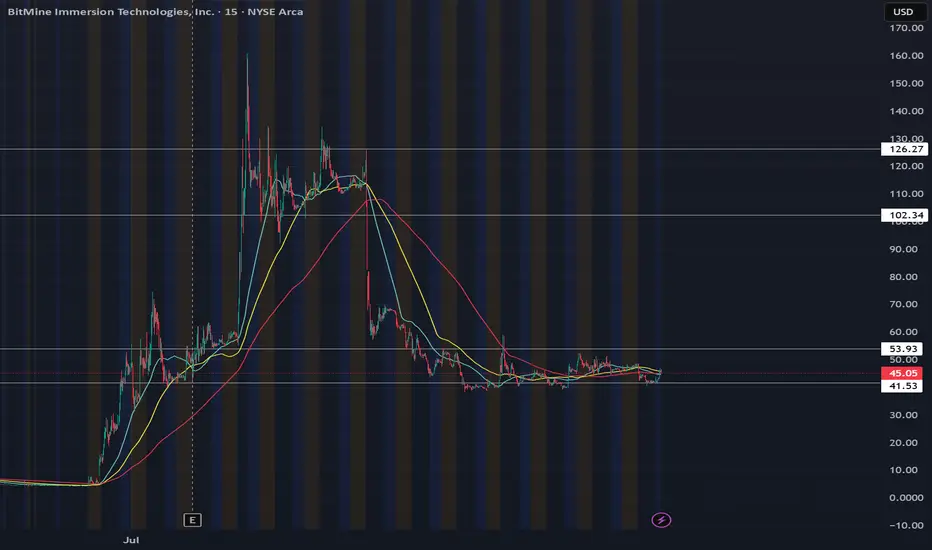This screenshot has height=550, width=932.
Task: Click the red 45.05 current price label
Action: point(902,373)
